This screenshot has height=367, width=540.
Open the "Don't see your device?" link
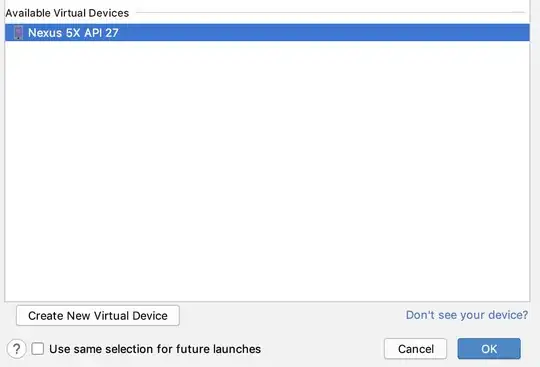pos(467,315)
